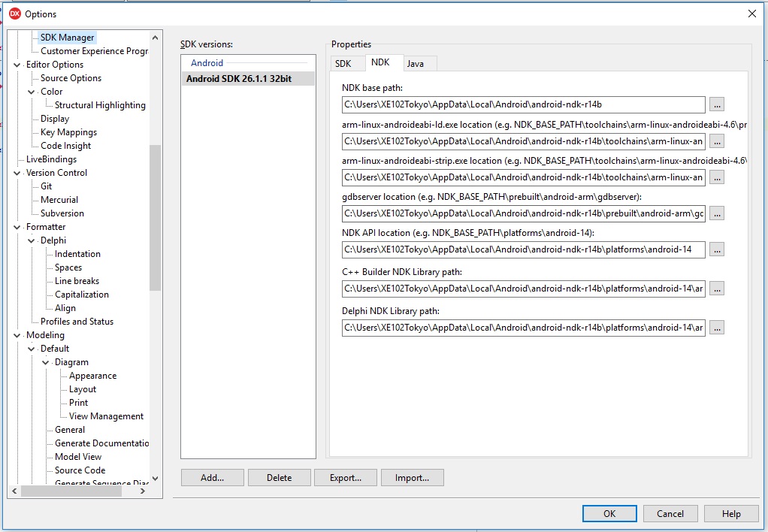768x532 pixels.
Task: Collapse the Formatter tree node
Action: 17,227
